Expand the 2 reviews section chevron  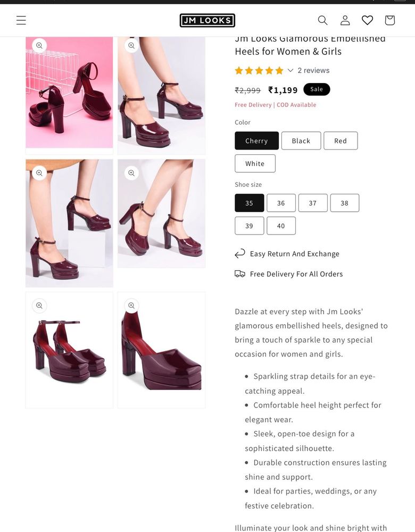[290, 70]
